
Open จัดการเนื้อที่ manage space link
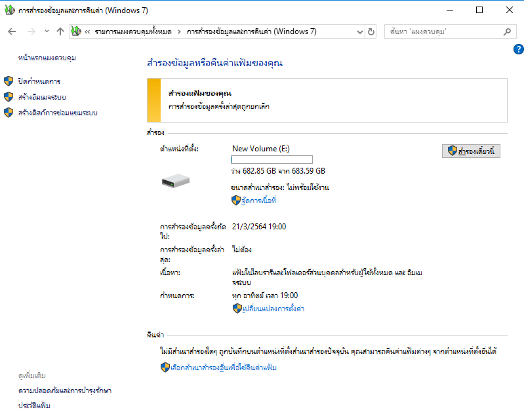(258, 200)
